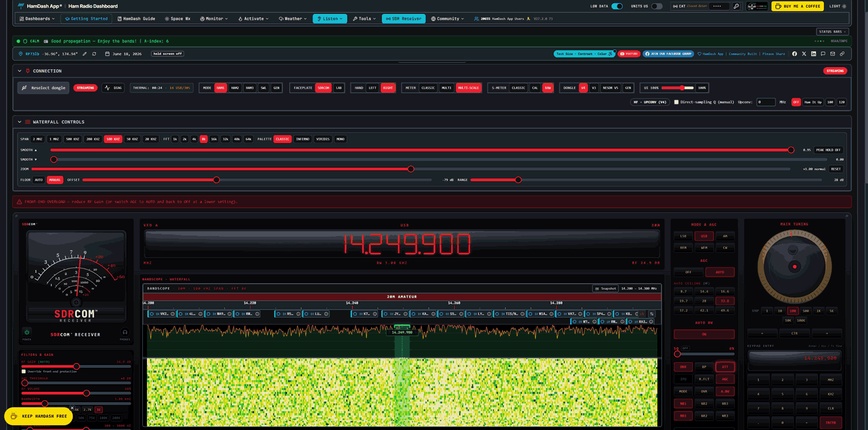Viewport: 868px width, 430px height.
Task: Toggle Auto BW ON button
Action: 704,334
